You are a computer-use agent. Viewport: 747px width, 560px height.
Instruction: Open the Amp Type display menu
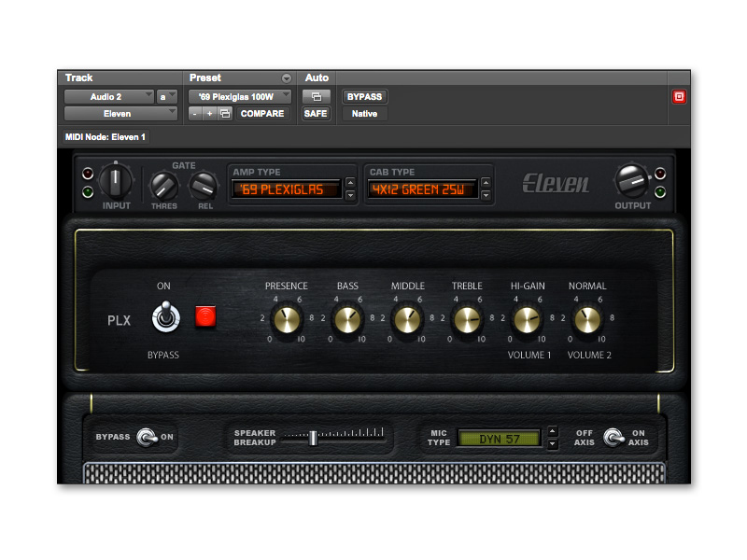pyautogui.click(x=285, y=190)
